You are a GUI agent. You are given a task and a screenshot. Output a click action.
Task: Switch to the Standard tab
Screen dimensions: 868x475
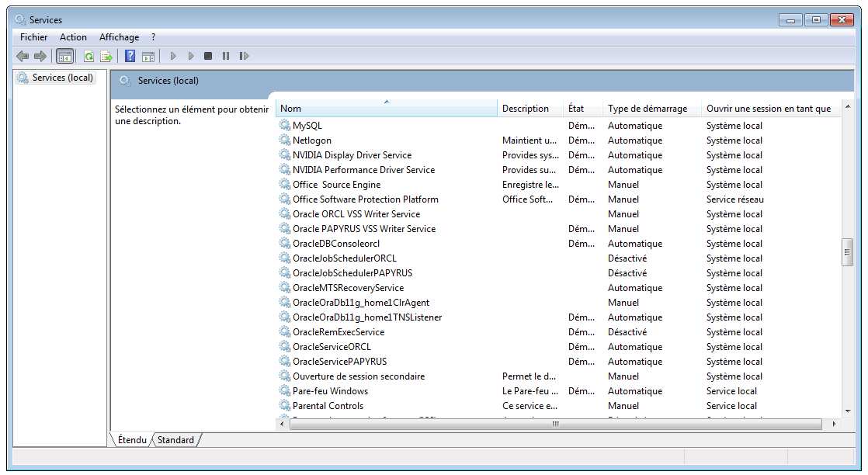coord(176,440)
